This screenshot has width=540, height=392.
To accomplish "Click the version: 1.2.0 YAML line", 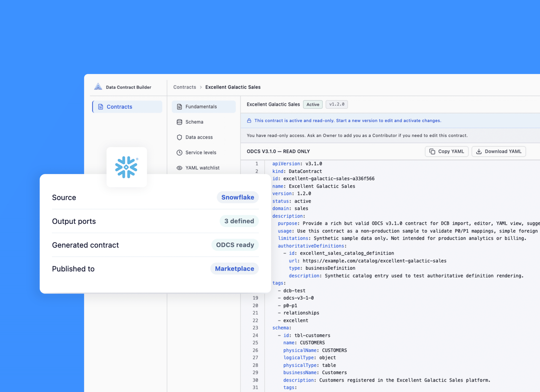I will pos(292,194).
